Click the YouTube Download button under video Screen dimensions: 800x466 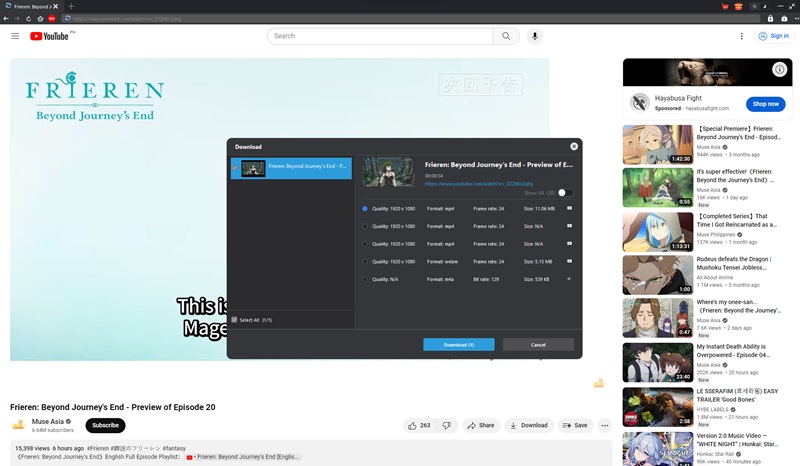(x=529, y=425)
